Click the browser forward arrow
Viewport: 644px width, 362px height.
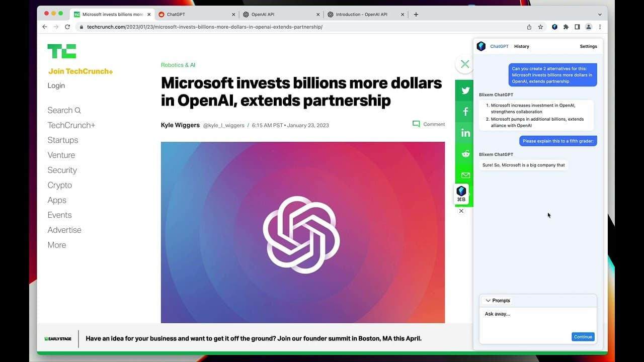click(x=56, y=27)
